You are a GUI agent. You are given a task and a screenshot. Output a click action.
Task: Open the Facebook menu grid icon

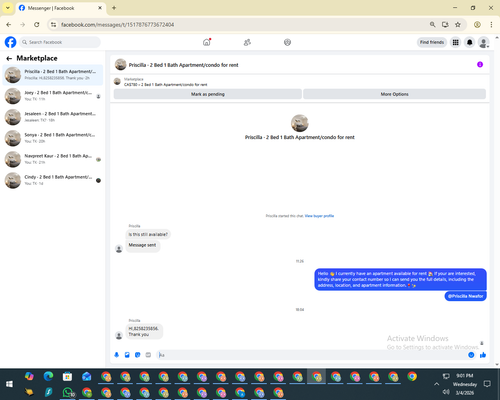[455, 42]
